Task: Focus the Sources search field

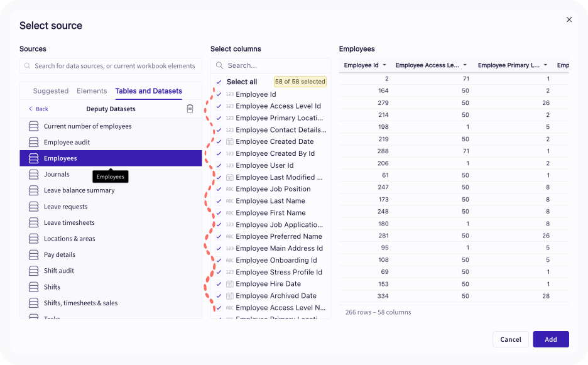Action: point(111,65)
